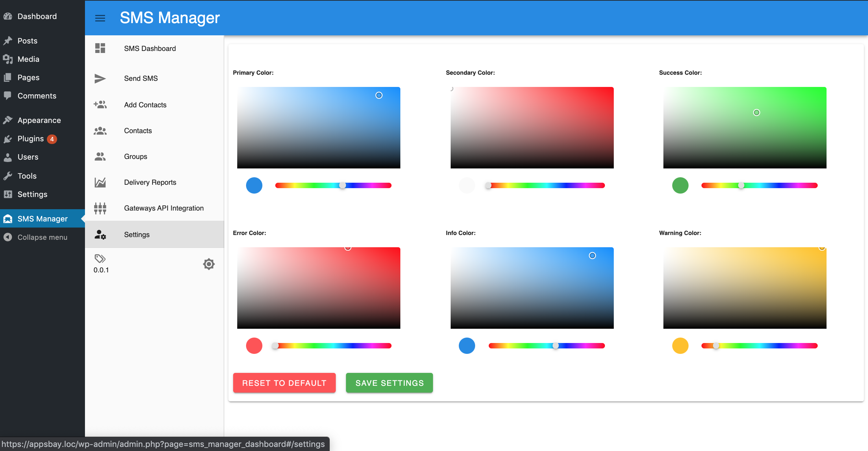
Task: Click the Send SMS paper plane icon
Action: (100, 78)
